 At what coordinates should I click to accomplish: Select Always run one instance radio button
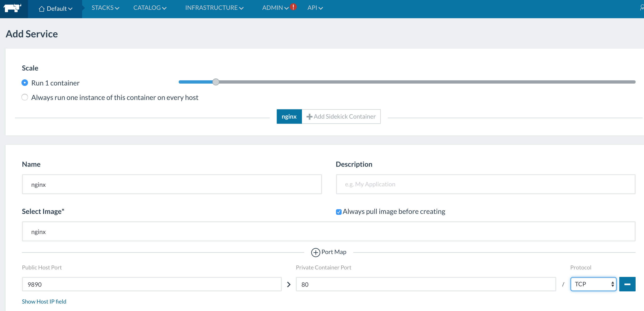(x=25, y=97)
